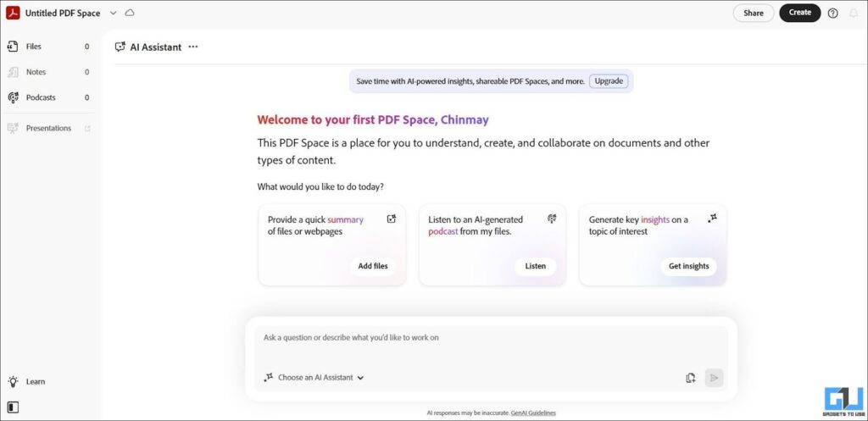Open the Presentations section
868x421 pixels.
pyautogui.click(x=48, y=128)
